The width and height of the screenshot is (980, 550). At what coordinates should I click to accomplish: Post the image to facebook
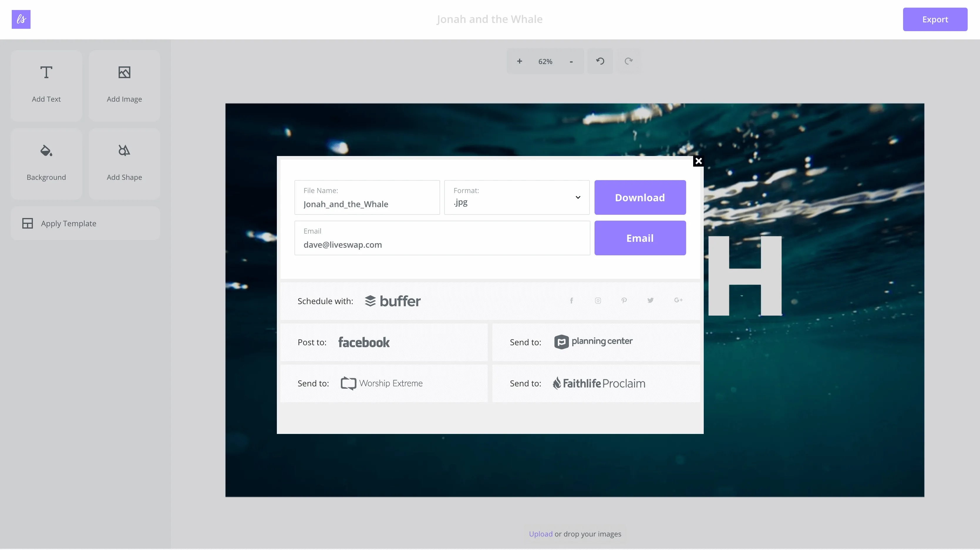pos(364,342)
